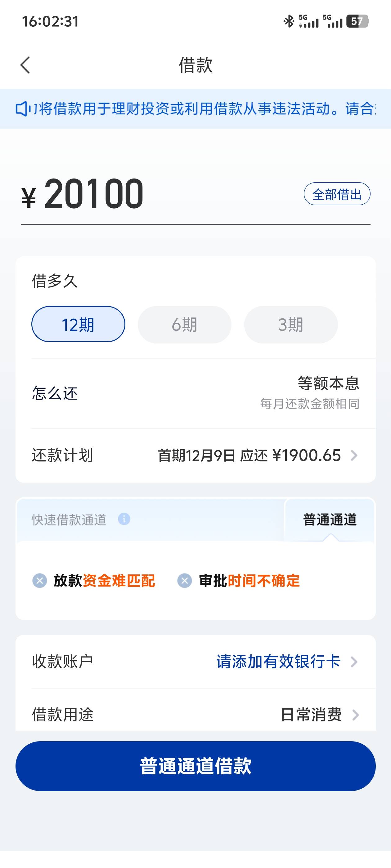391x868 pixels.
Task: Tap the speaker announcement icon
Action: click(22, 109)
